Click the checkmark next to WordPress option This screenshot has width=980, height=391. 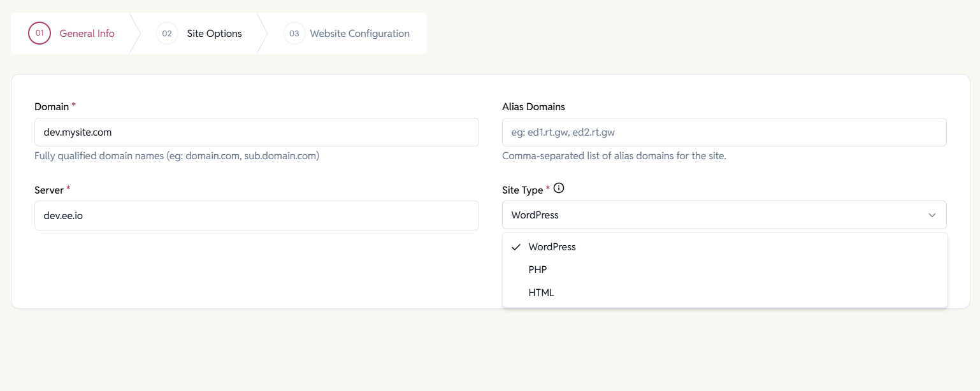pos(516,247)
